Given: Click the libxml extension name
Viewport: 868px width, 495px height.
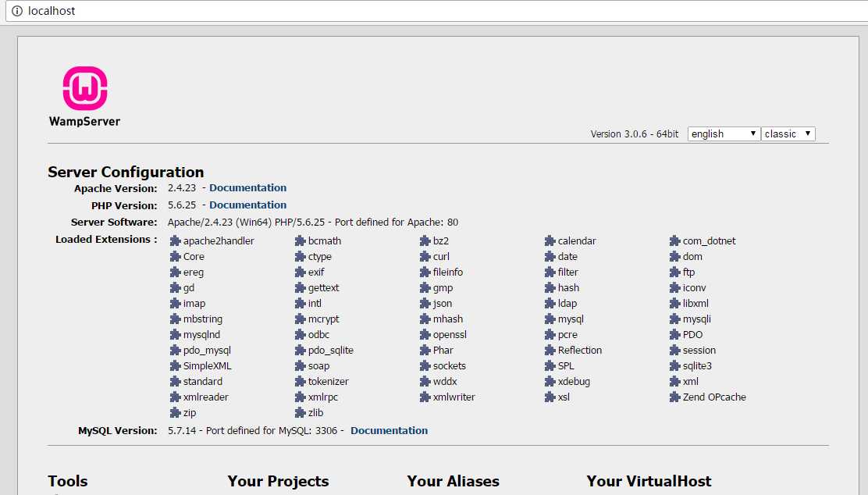Looking at the screenshot, I should pyautogui.click(x=695, y=304).
